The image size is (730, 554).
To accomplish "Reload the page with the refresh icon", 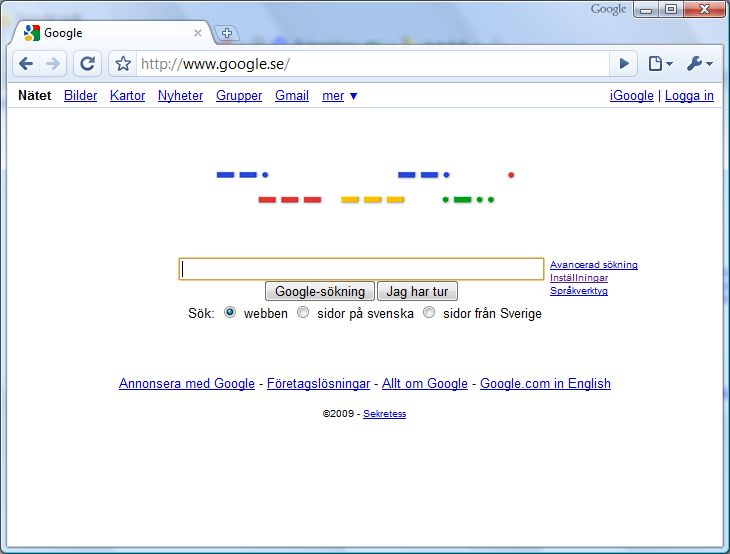I will click(88, 64).
